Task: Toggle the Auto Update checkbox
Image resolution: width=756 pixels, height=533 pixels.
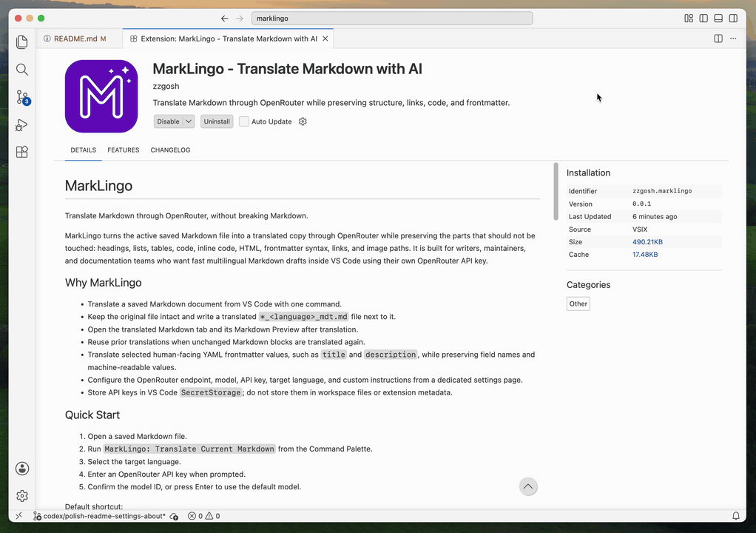Action: [x=244, y=121]
